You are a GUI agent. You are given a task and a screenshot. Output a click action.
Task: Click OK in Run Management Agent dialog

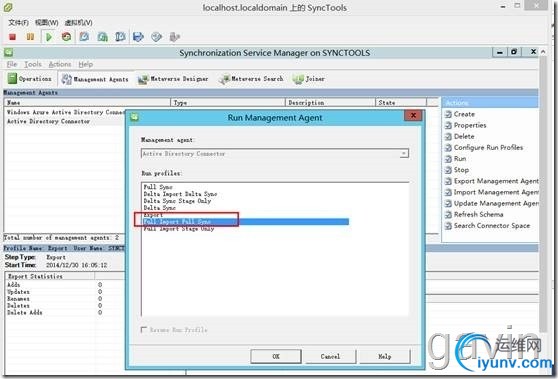click(276, 356)
